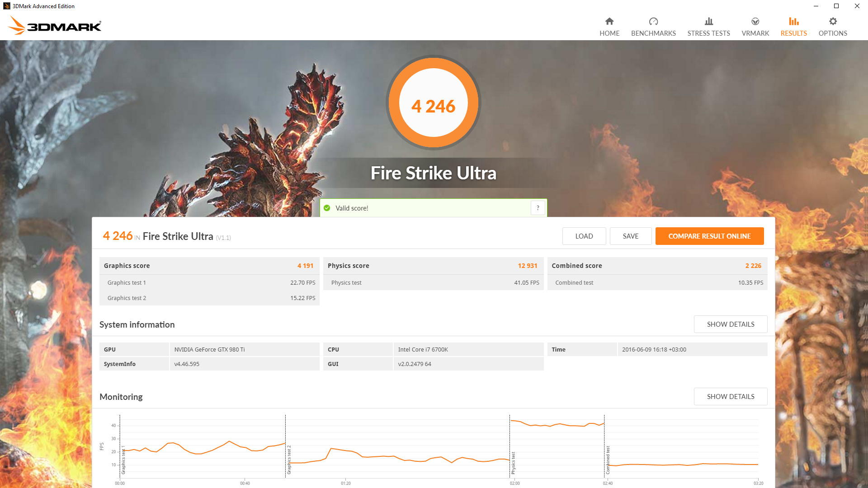Screen dimensions: 868x488
Task: Click the Graphics test 1 row
Action: tap(209, 282)
